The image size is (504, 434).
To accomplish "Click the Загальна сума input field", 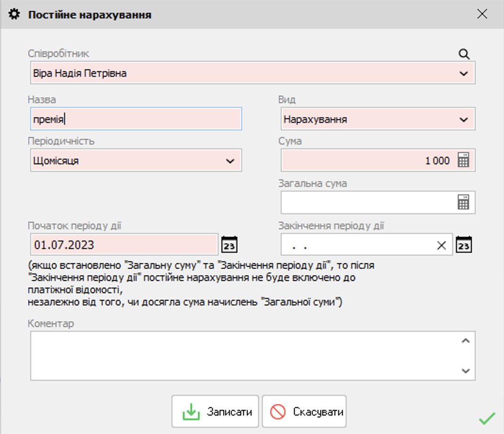I will [367, 202].
